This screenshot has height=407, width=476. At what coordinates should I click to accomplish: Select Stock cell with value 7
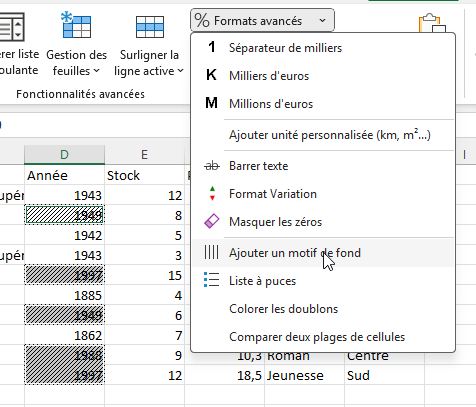(144, 335)
